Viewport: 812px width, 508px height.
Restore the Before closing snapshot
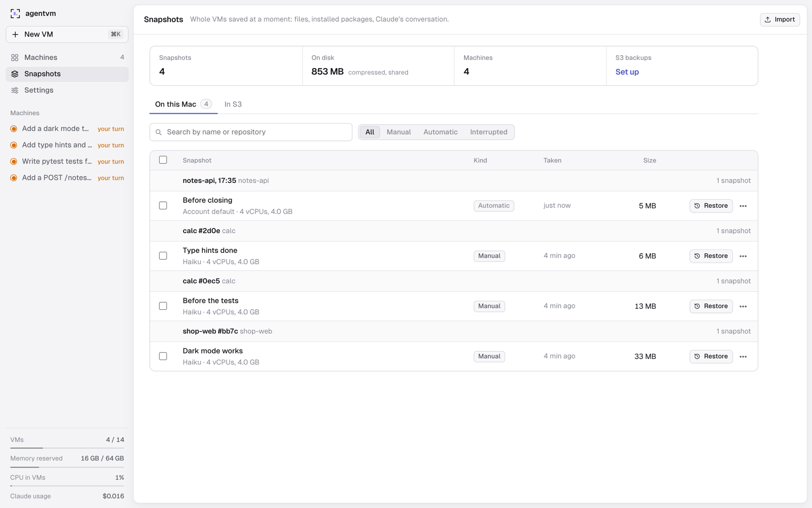pos(711,205)
